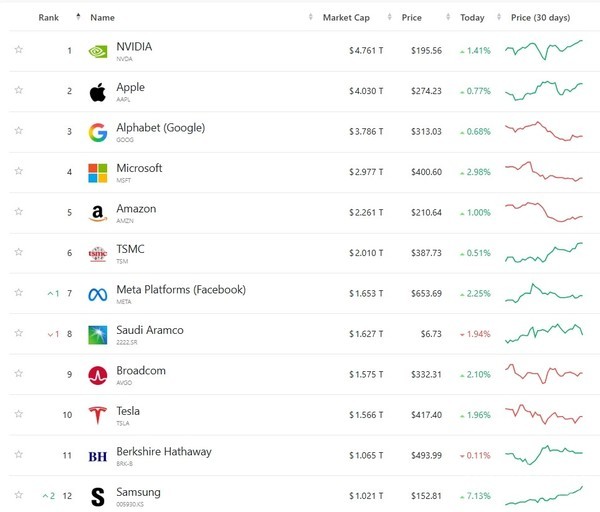600x512 pixels.
Task: Click TSMC 30-day price chart
Action: (545, 253)
